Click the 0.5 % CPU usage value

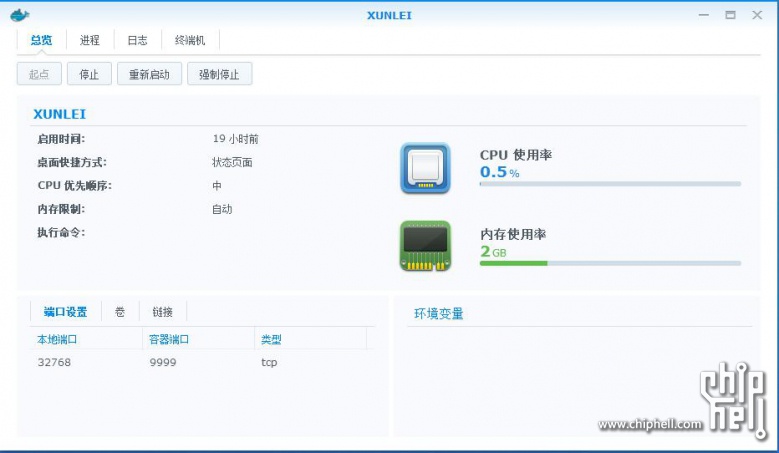tap(500, 172)
